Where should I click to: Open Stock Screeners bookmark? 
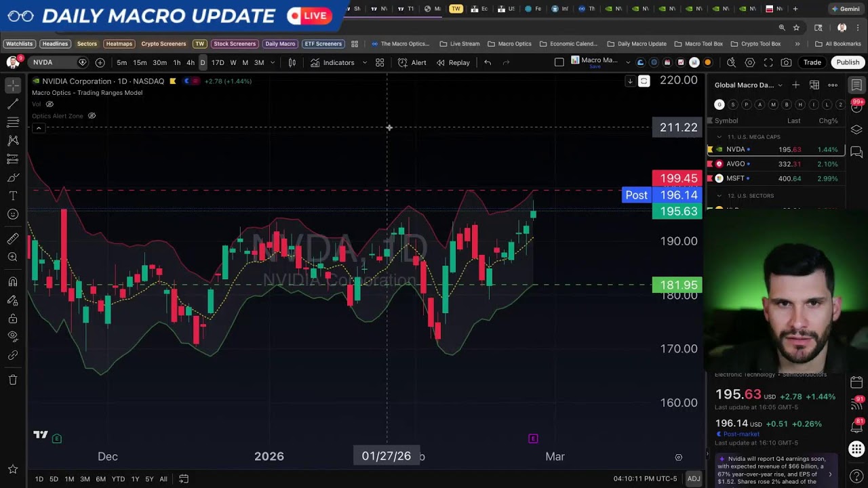pos(235,44)
